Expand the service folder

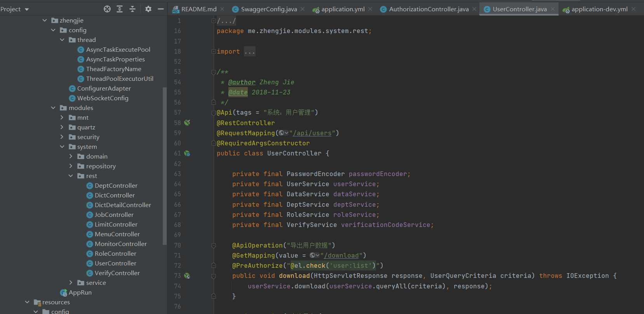click(x=71, y=283)
